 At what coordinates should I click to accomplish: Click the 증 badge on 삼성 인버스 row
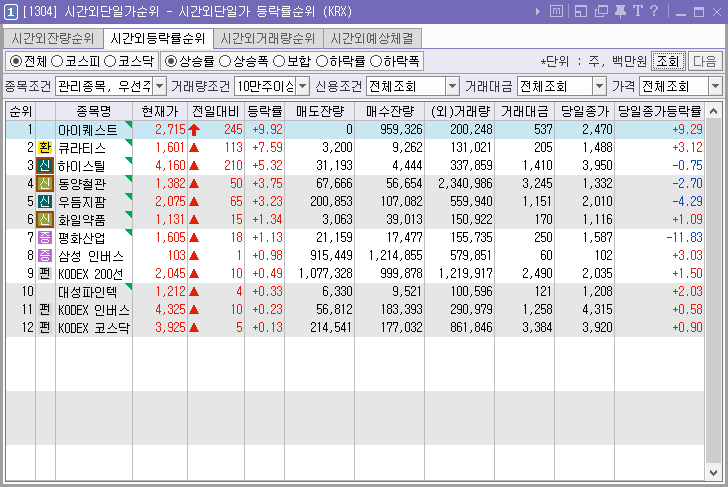coord(45,256)
